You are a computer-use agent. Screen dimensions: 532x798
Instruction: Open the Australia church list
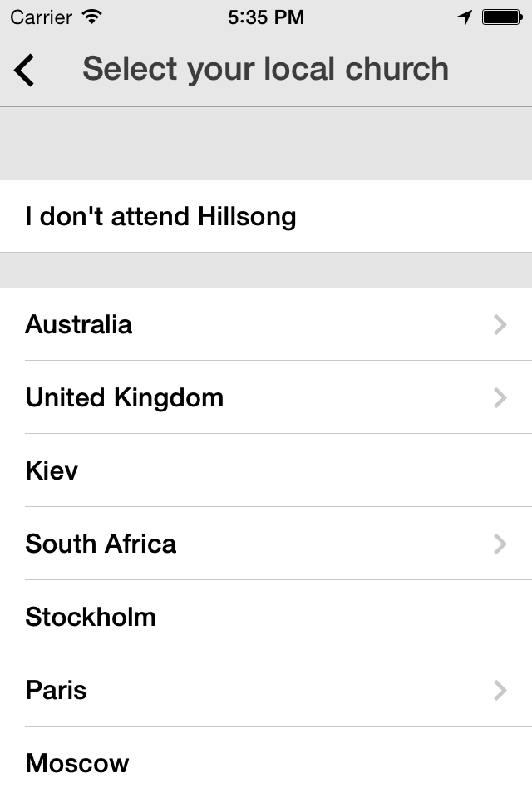[x=78, y=324]
